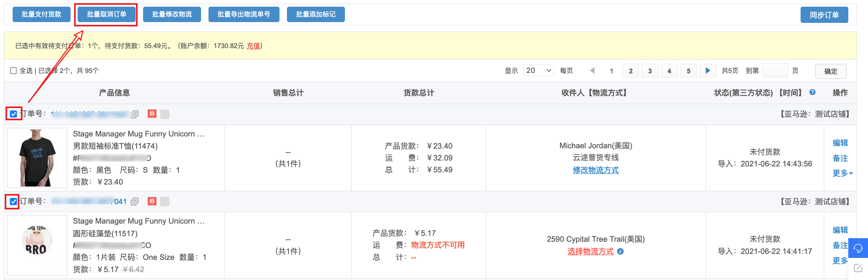
Task: Expand 更多 menu for second order
Action: 840,261
